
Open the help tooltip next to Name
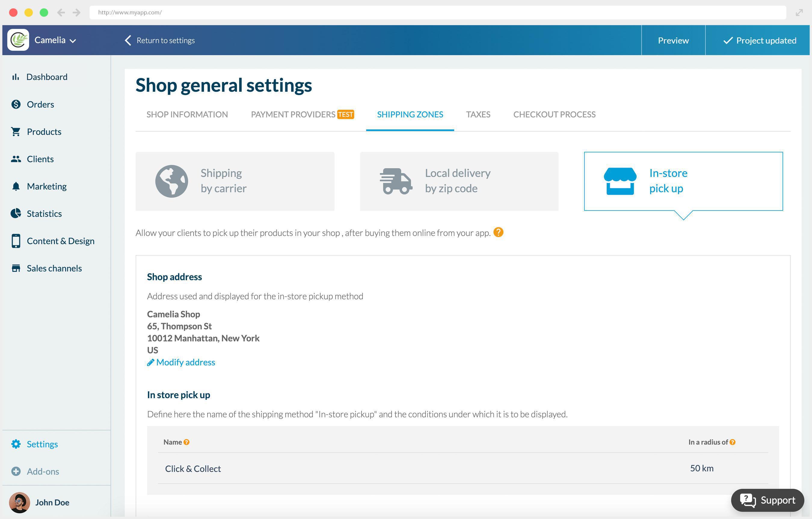tap(186, 442)
